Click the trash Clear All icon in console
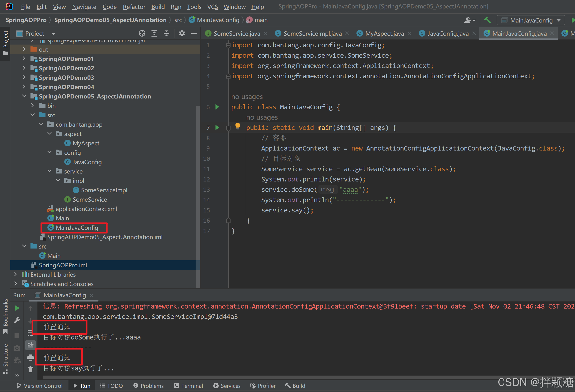Viewport: 575px width, 392px height. (x=30, y=369)
